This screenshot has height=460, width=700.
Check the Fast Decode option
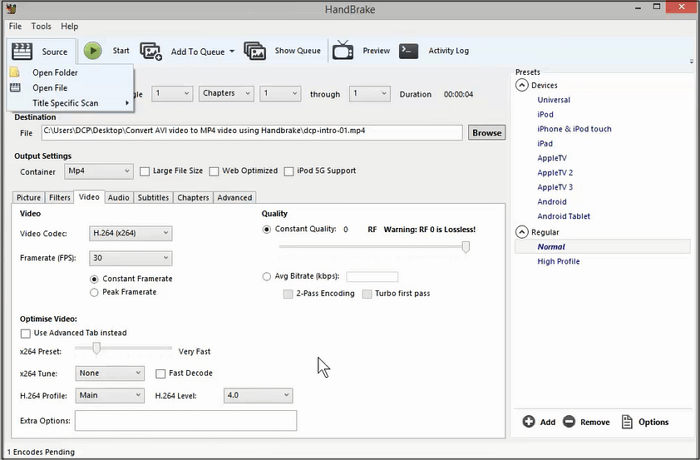tap(161, 373)
